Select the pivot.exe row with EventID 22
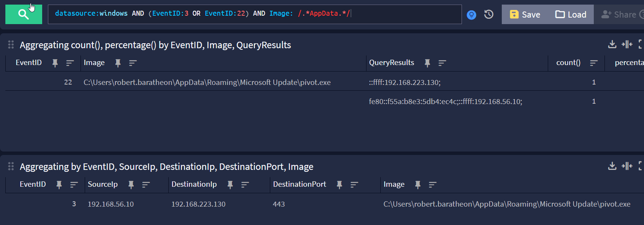 207,82
